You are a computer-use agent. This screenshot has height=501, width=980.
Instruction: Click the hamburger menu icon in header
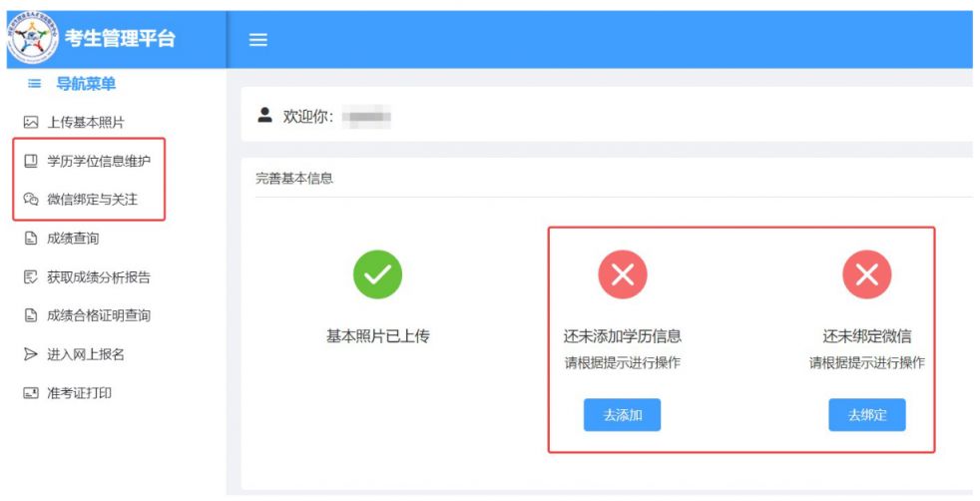point(258,39)
